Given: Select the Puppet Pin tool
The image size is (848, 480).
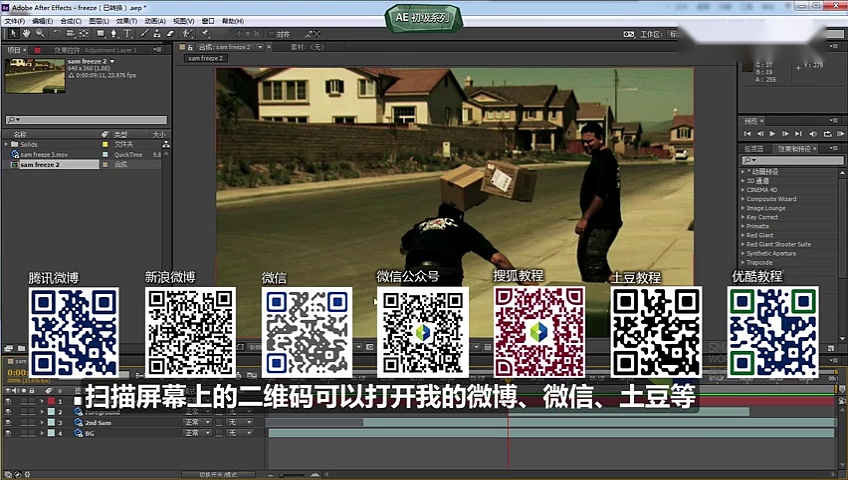Looking at the screenshot, I should [206, 34].
